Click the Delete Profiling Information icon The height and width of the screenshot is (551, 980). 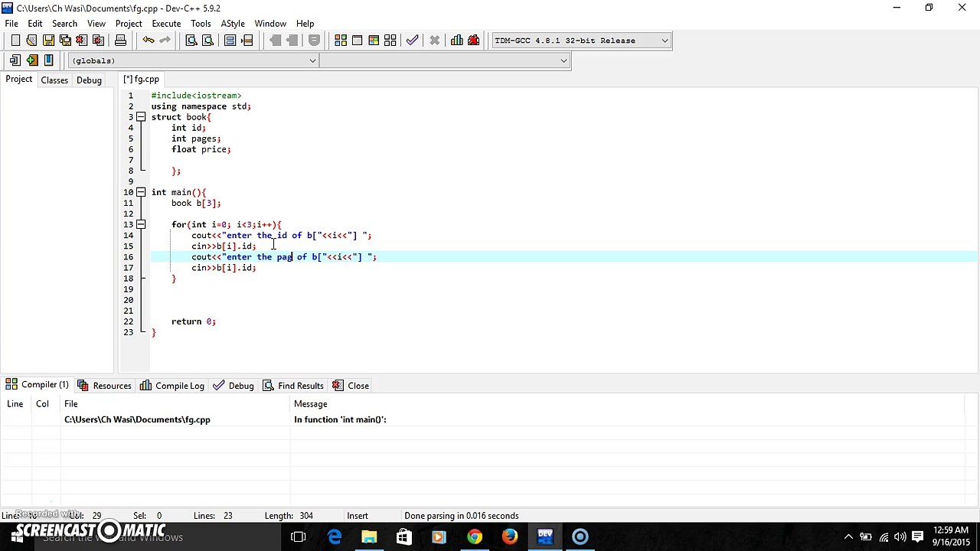[x=473, y=41]
